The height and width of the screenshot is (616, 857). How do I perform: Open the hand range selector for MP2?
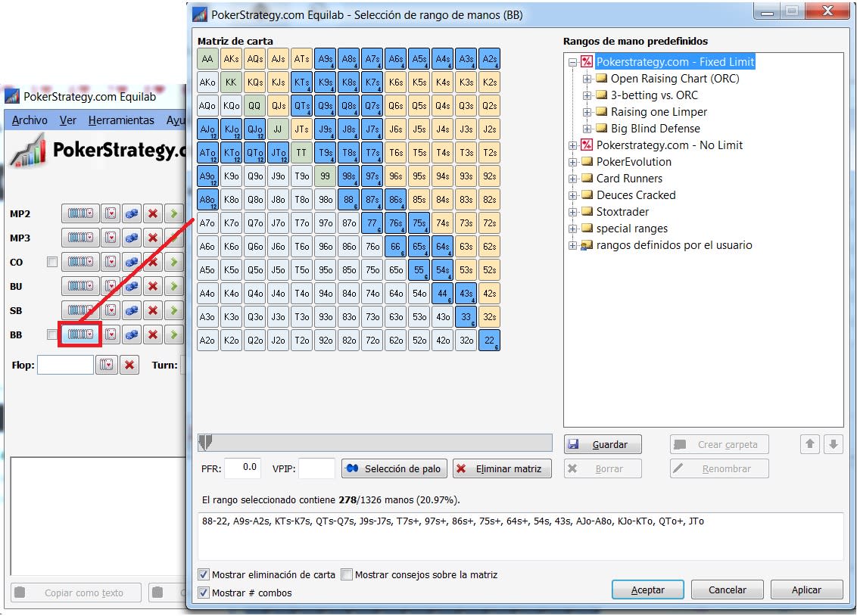click(80, 213)
